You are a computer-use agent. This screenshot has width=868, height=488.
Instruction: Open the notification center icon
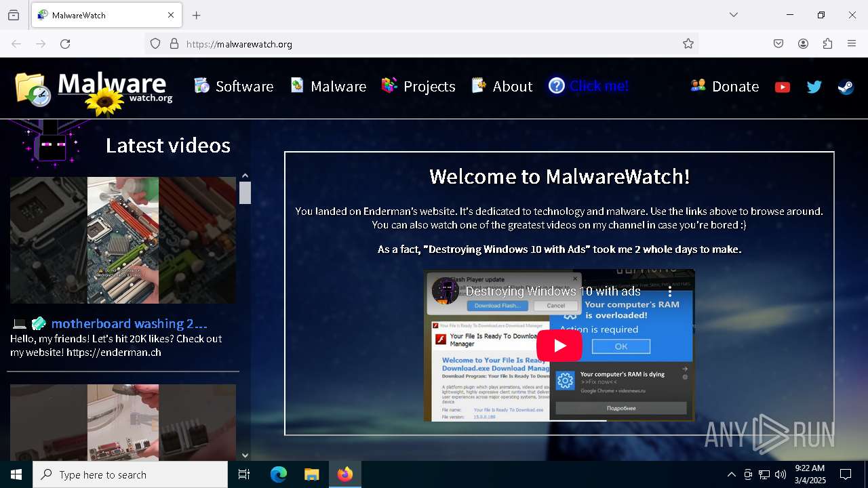(846, 474)
